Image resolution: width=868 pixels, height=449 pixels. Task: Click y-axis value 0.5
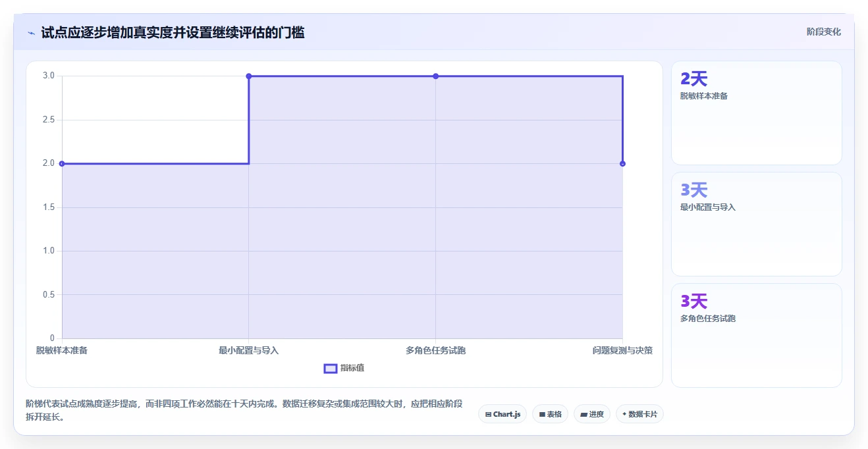tap(49, 294)
